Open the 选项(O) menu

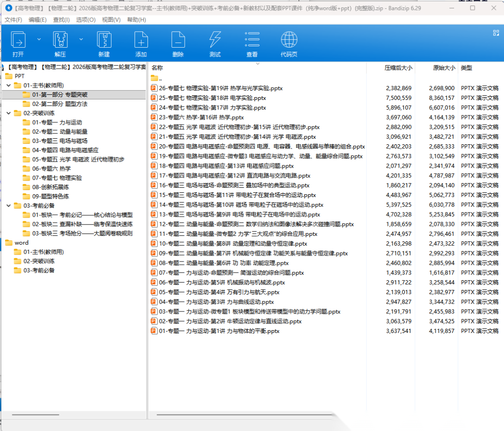point(85,20)
